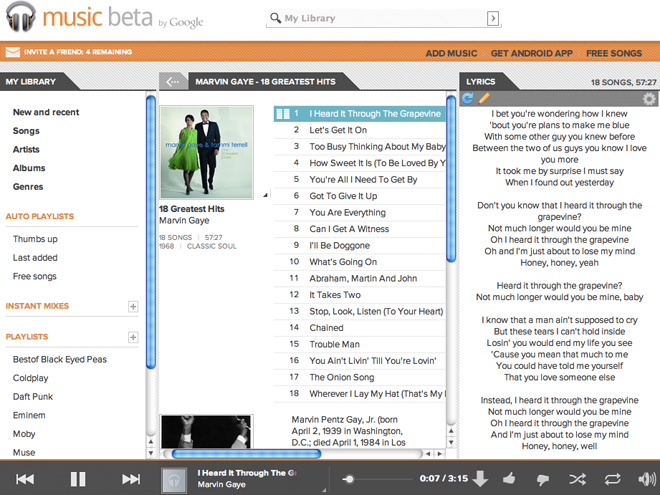
Task: Open the Thumbs up auto playlist
Action: tap(35, 239)
